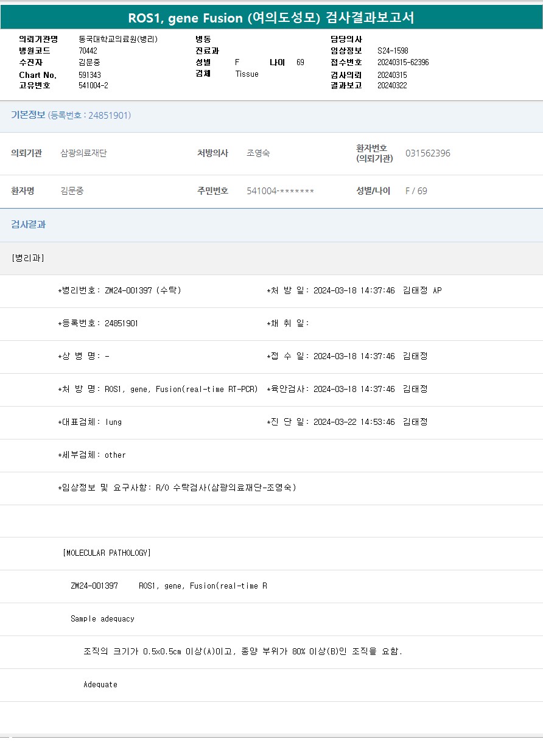Click the 접수번호 value 20240315-62396
543x756 pixels.
[x=402, y=63]
